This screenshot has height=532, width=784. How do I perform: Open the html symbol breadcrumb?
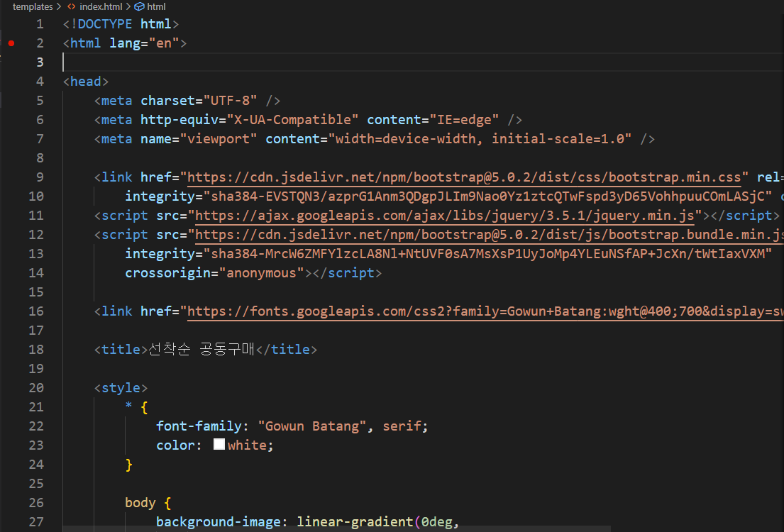(x=156, y=6)
